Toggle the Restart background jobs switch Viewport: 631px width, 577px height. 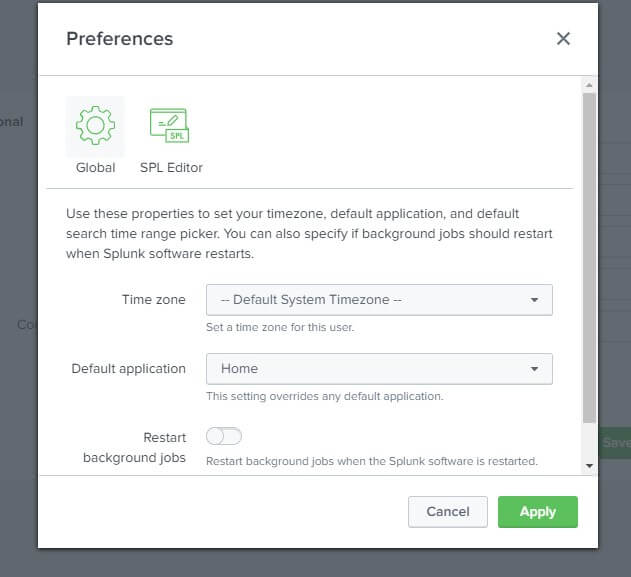click(x=224, y=436)
